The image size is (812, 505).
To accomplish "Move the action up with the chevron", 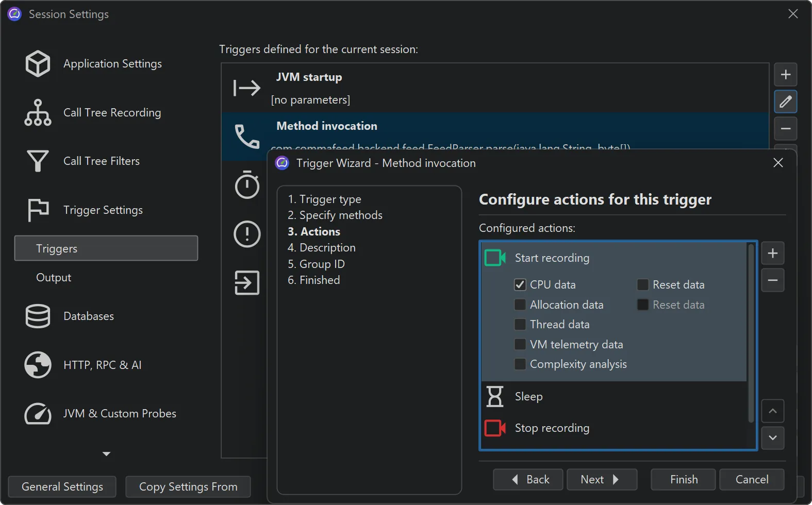I will coord(772,411).
